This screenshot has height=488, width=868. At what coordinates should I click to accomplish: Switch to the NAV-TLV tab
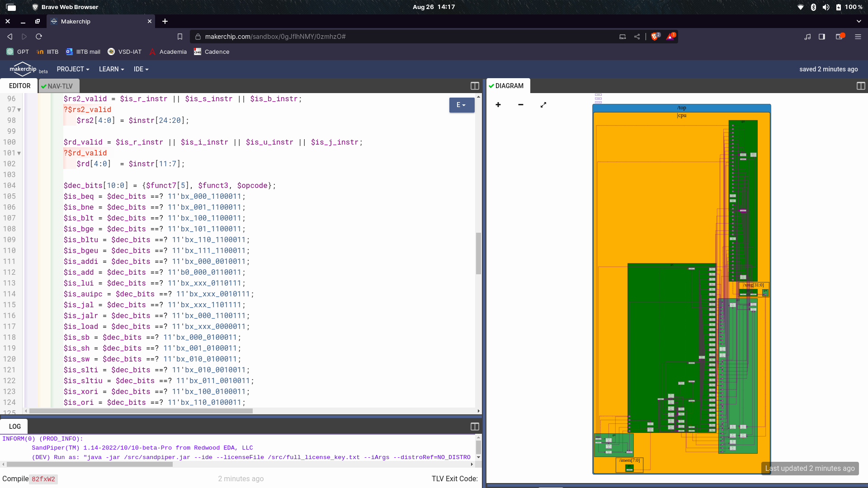click(59, 86)
